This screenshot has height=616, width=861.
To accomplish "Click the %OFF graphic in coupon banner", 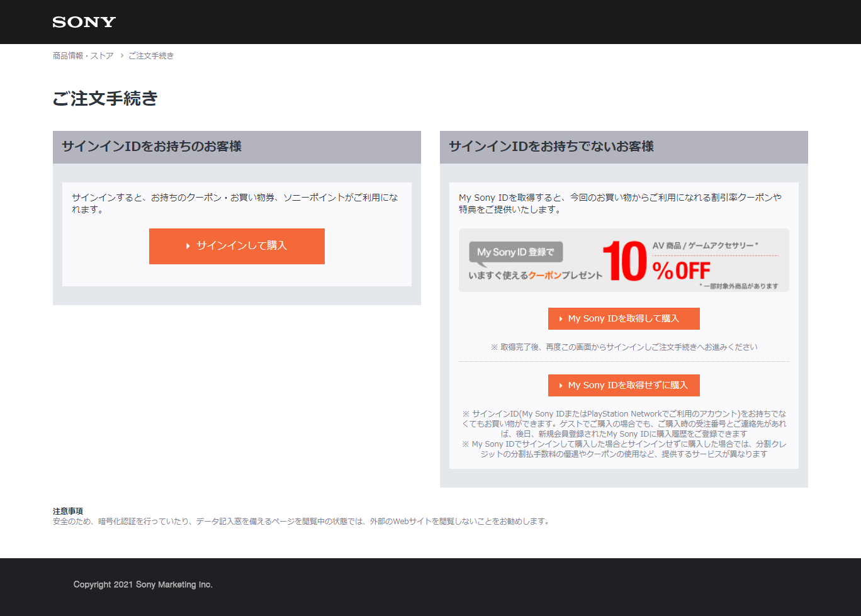I will point(681,271).
